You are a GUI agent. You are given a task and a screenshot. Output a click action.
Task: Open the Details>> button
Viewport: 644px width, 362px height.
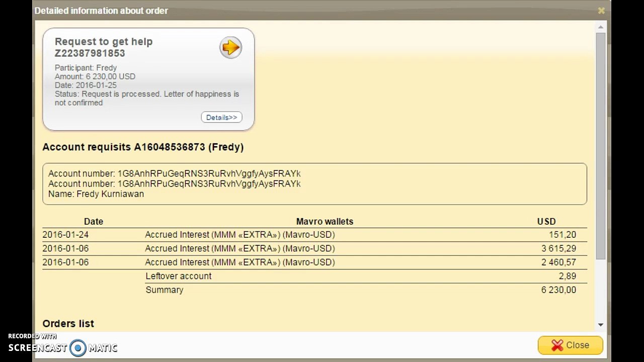coord(221,117)
